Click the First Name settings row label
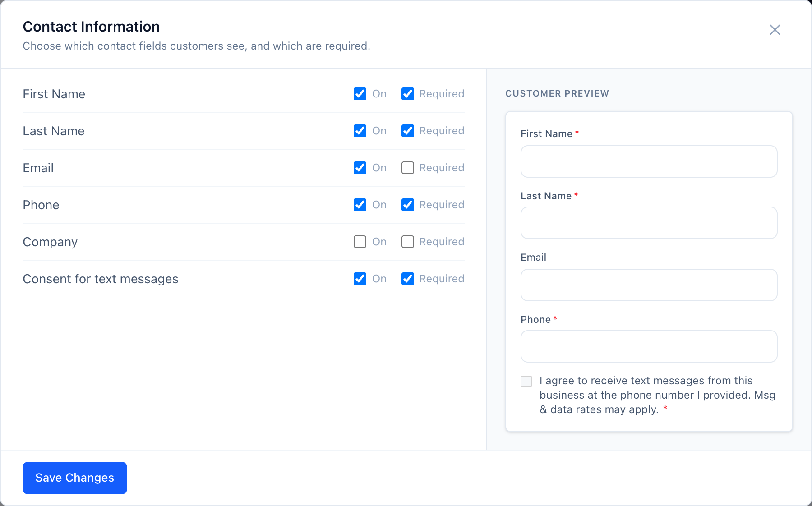The height and width of the screenshot is (506, 812). tap(54, 94)
